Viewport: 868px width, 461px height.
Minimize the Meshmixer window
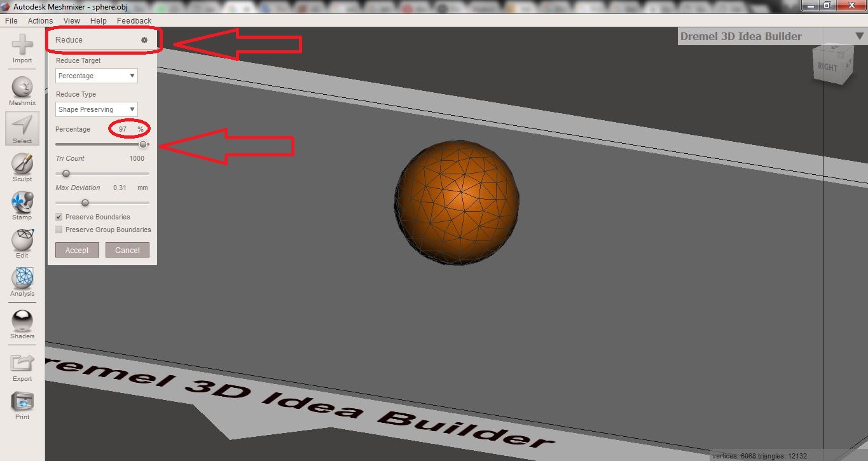[811, 5]
